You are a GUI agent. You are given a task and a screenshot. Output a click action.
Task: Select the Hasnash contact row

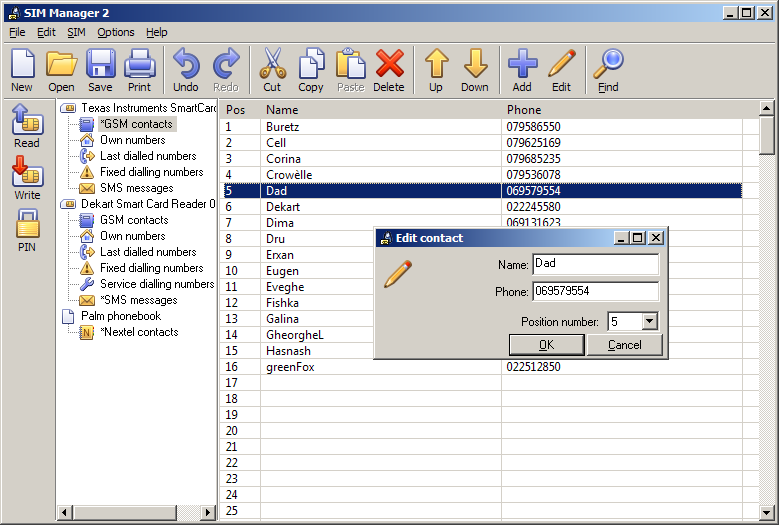(x=297, y=351)
